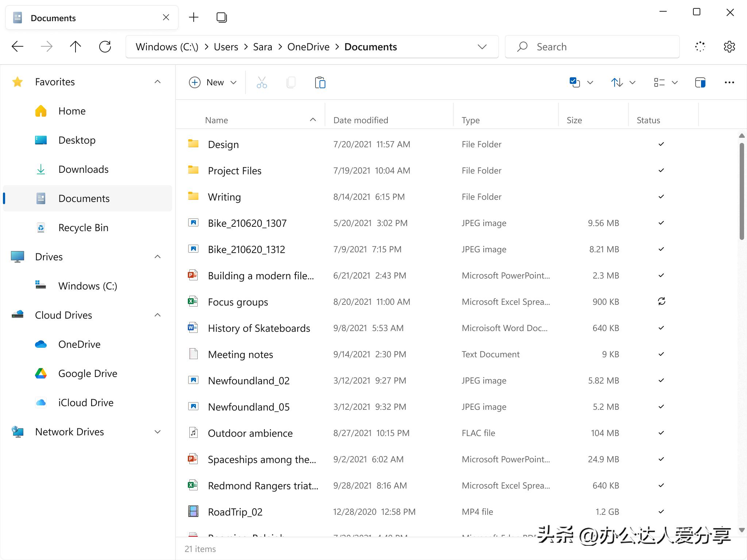Expand the Network Drives section
This screenshot has height=560, width=747.
pos(158,432)
